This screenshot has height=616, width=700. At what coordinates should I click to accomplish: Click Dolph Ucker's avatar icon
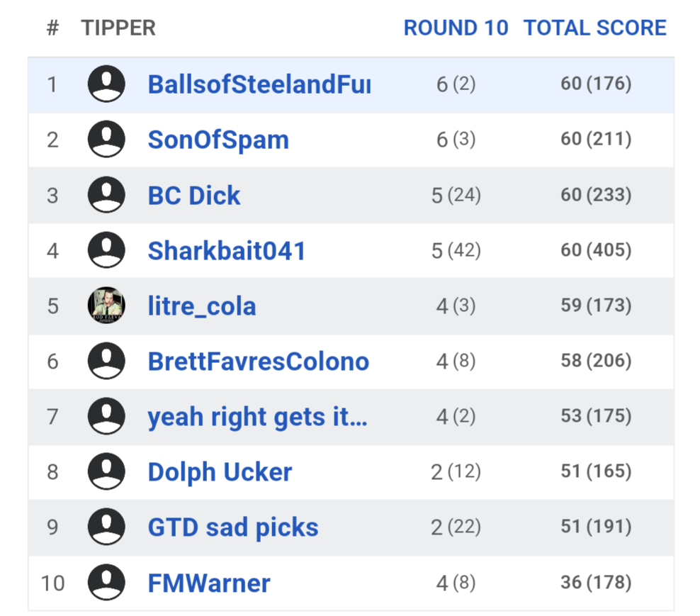point(106,471)
